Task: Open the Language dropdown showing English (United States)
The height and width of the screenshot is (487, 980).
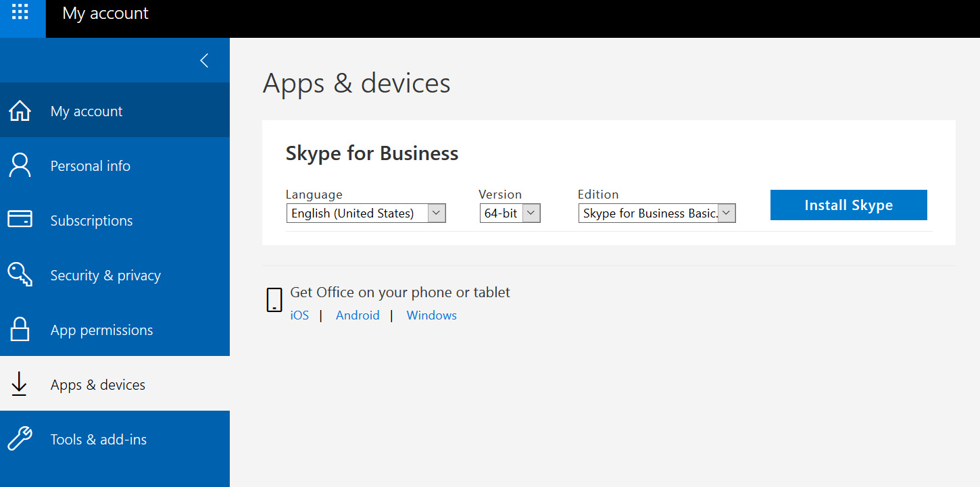Action: pos(366,213)
